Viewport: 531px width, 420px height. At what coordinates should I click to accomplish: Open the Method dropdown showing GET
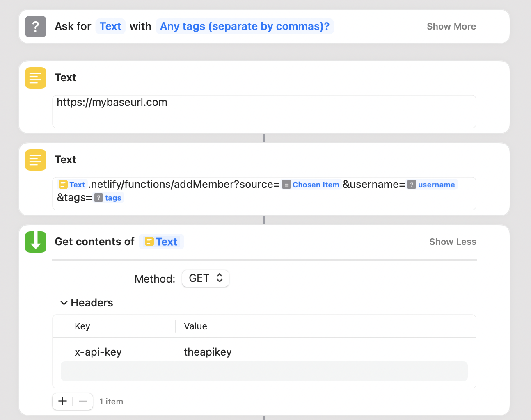[x=205, y=278]
